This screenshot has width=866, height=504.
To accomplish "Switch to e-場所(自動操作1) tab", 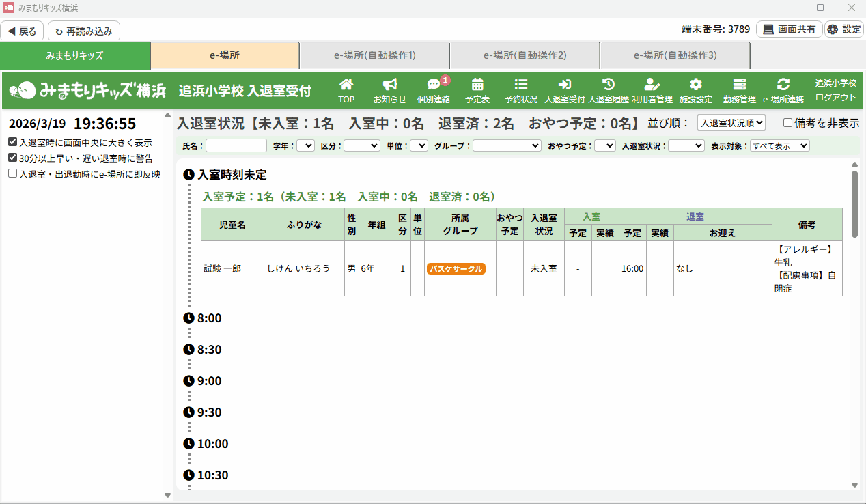I will coord(374,55).
